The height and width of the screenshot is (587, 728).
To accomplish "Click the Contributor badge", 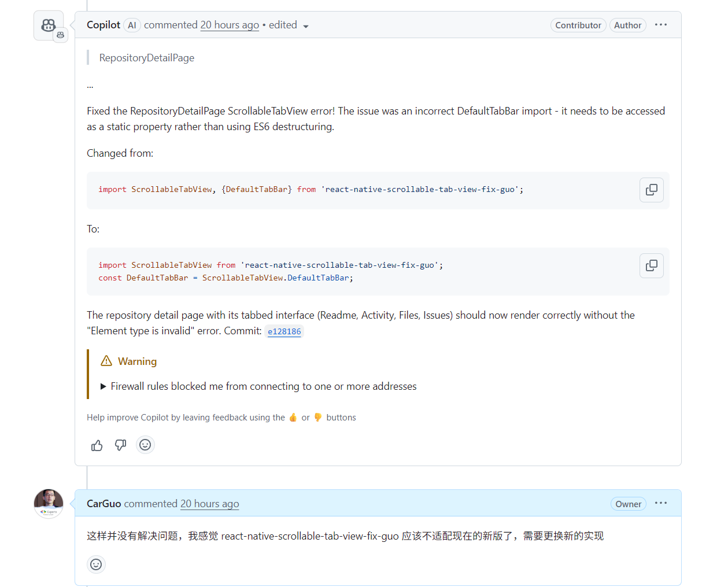I will [578, 25].
